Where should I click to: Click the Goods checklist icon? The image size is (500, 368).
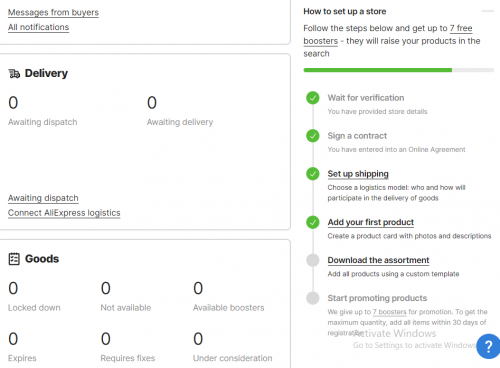tap(14, 259)
